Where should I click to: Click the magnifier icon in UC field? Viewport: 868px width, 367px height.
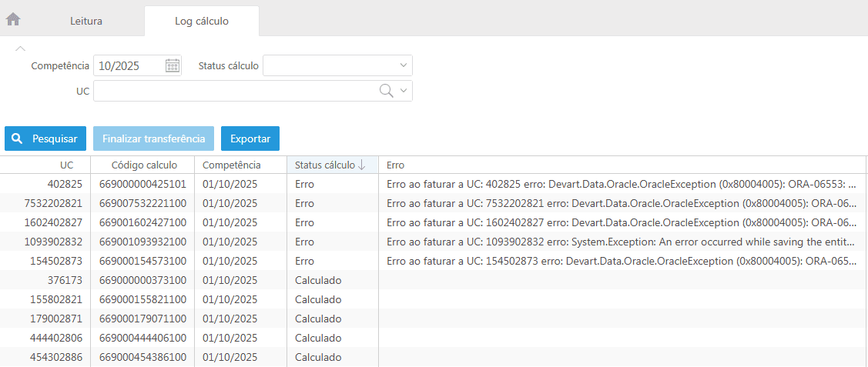click(387, 91)
